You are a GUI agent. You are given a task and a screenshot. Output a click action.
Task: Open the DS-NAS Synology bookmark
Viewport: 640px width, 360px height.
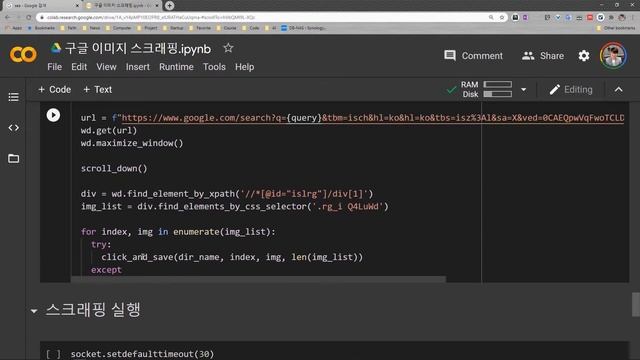pos(303,28)
